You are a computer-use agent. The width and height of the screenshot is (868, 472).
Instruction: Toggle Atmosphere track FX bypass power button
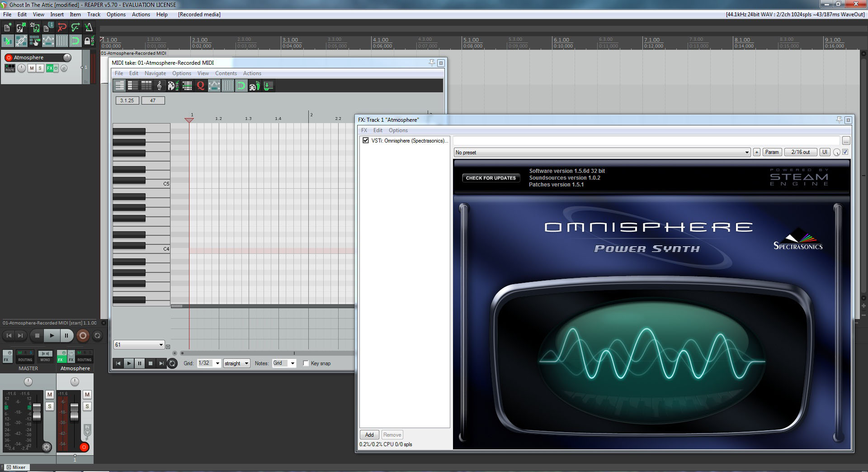(x=56, y=68)
